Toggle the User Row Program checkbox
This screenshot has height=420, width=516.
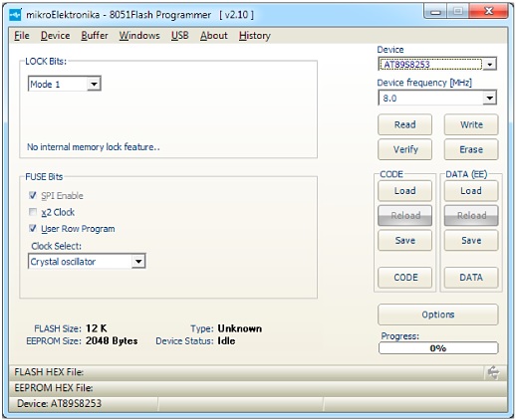click(33, 229)
